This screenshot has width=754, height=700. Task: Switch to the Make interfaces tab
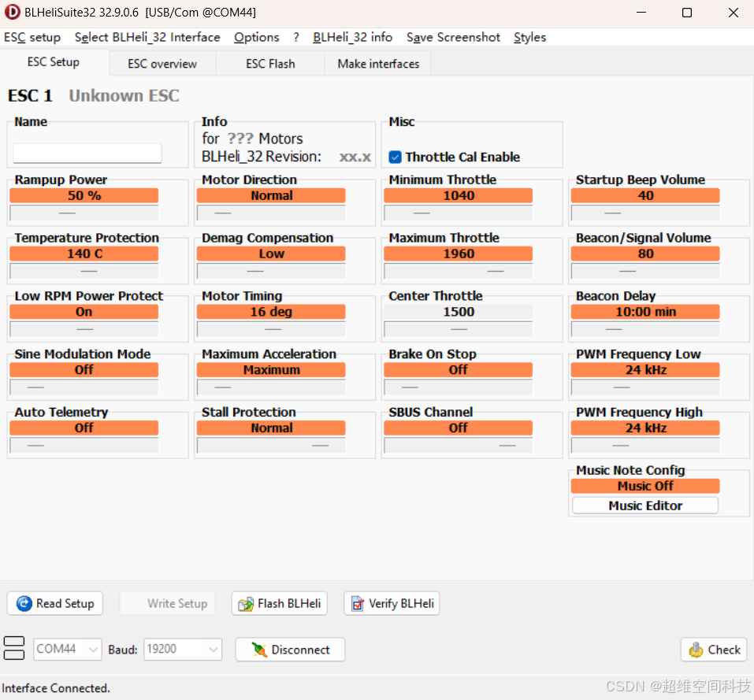pyautogui.click(x=378, y=64)
